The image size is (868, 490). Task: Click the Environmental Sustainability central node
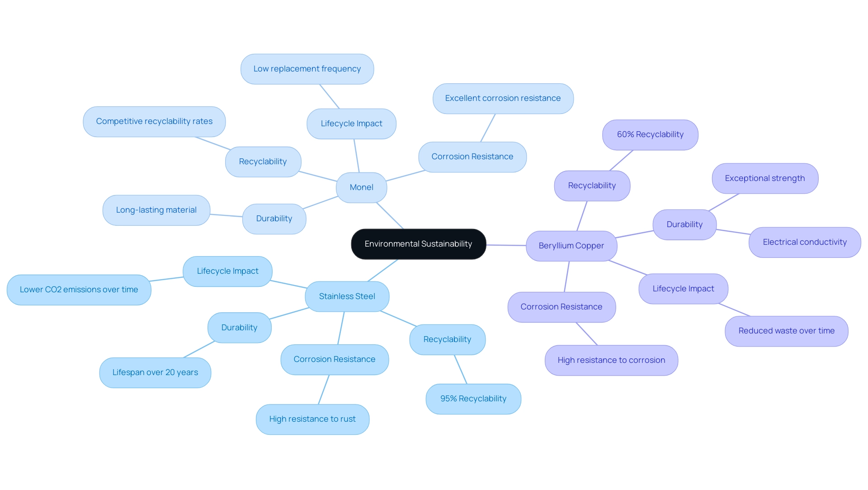click(418, 243)
